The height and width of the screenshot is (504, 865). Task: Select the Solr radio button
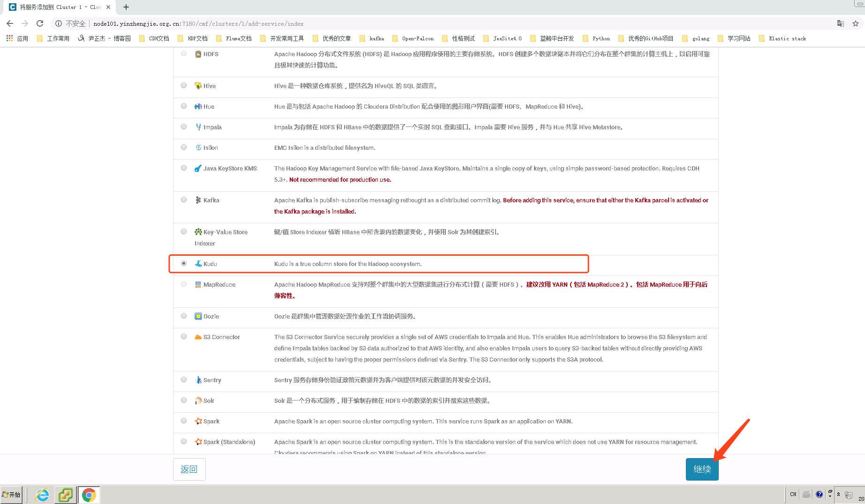click(x=184, y=400)
